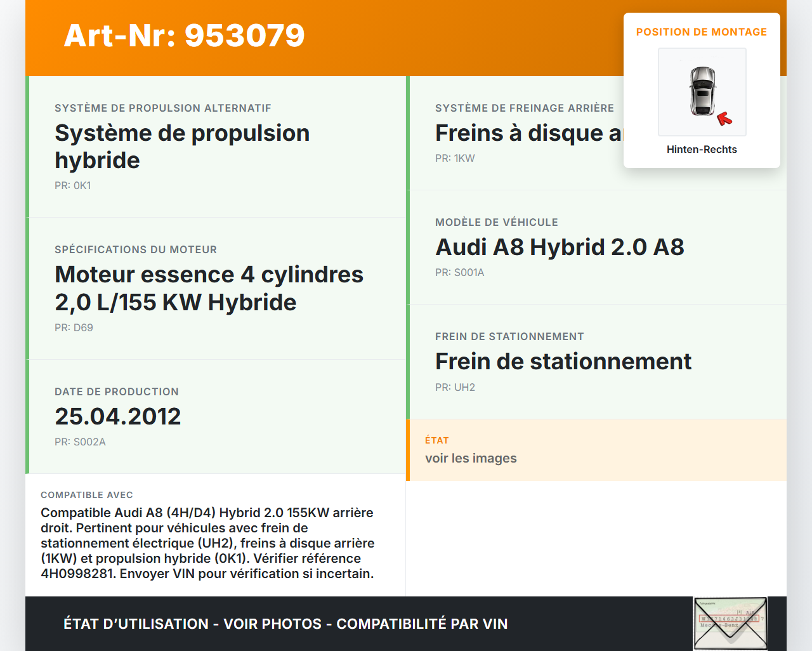Click the "SPÉCIFICATIONS DU MOTEUR" label
This screenshot has width=812, height=651.
click(136, 249)
